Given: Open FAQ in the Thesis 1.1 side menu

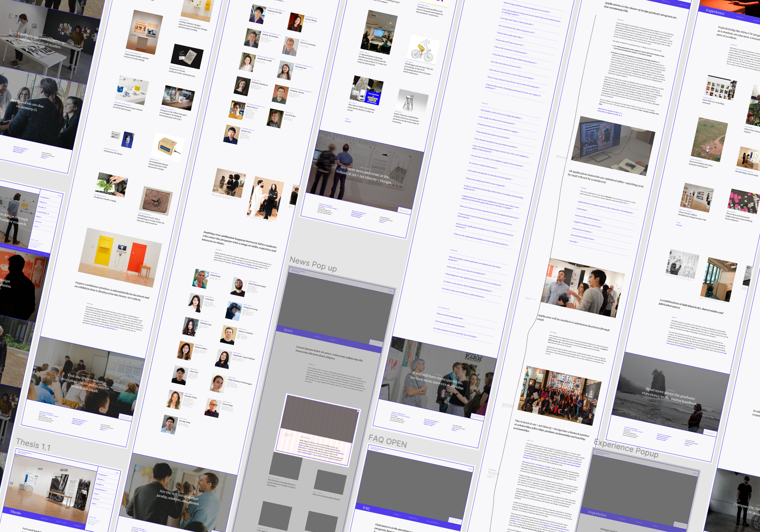Looking at the screenshot, I should [96, 494].
